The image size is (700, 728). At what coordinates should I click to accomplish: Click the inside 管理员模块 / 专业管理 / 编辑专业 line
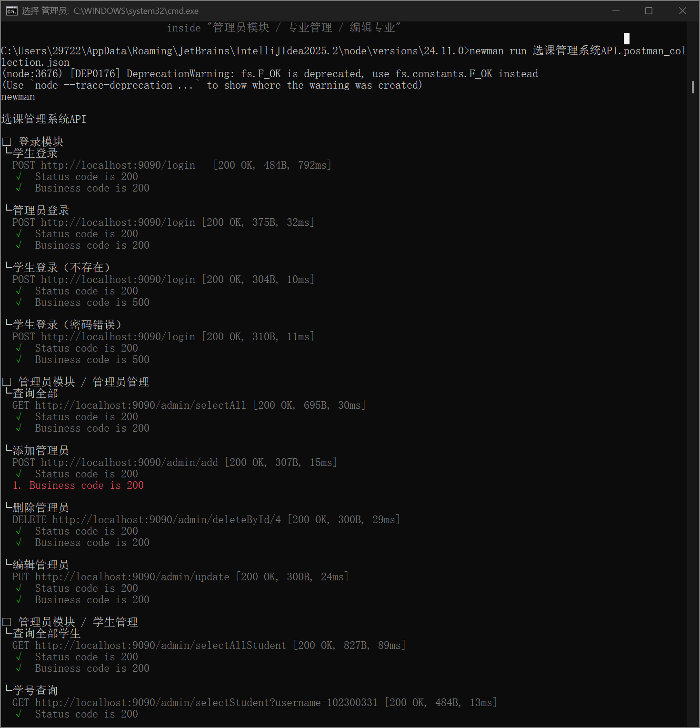coord(284,28)
